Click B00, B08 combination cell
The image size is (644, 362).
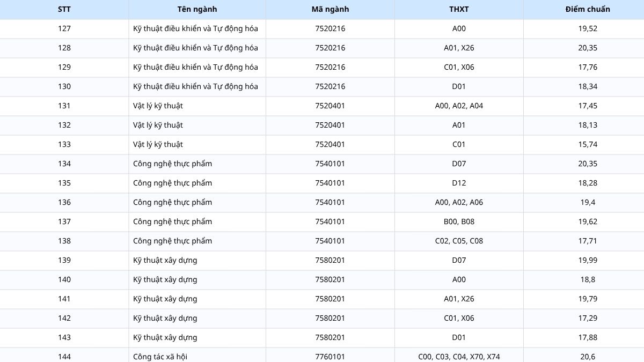click(459, 221)
